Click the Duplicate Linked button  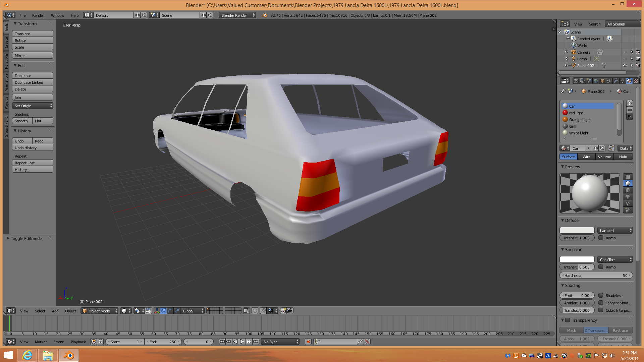(33, 82)
